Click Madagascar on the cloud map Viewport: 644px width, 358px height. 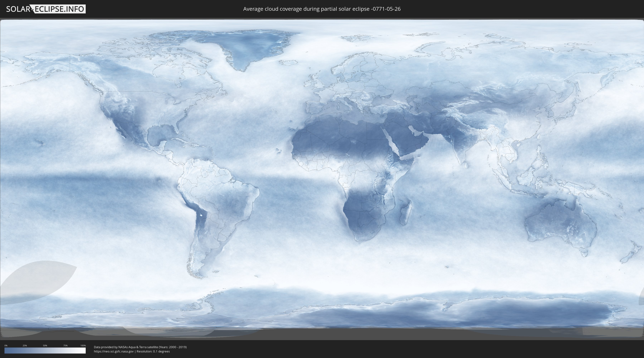click(406, 213)
